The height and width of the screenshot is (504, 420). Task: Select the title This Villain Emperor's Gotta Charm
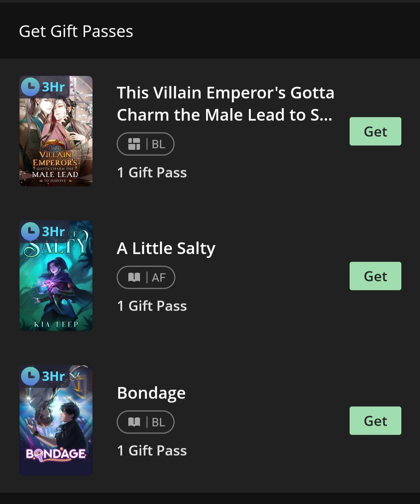pos(226,104)
